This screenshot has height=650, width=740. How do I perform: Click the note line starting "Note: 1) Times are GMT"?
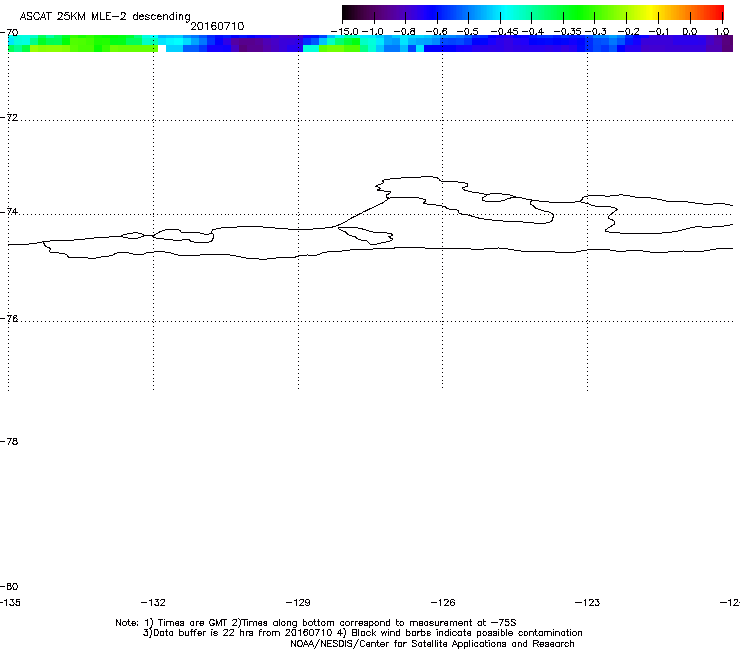tap(316, 623)
